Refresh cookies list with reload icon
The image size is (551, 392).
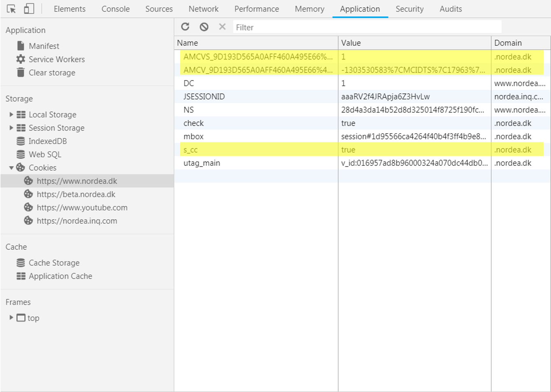[x=185, y=27]
